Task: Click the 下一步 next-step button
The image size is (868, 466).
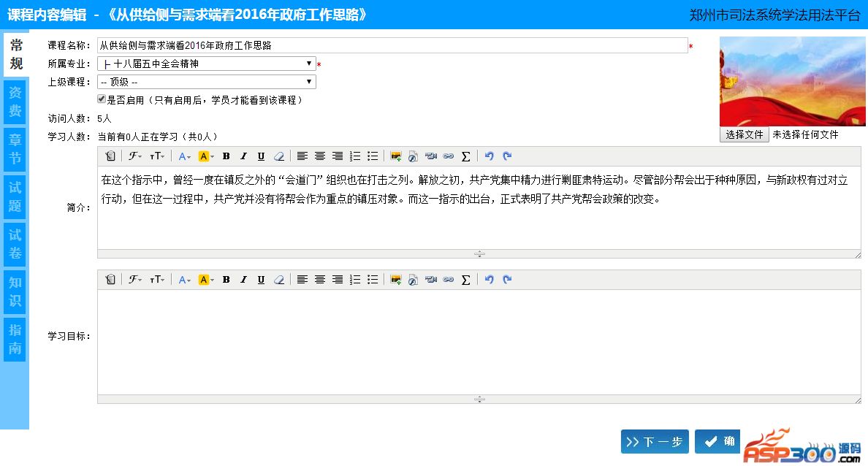Action: [655, 442]
